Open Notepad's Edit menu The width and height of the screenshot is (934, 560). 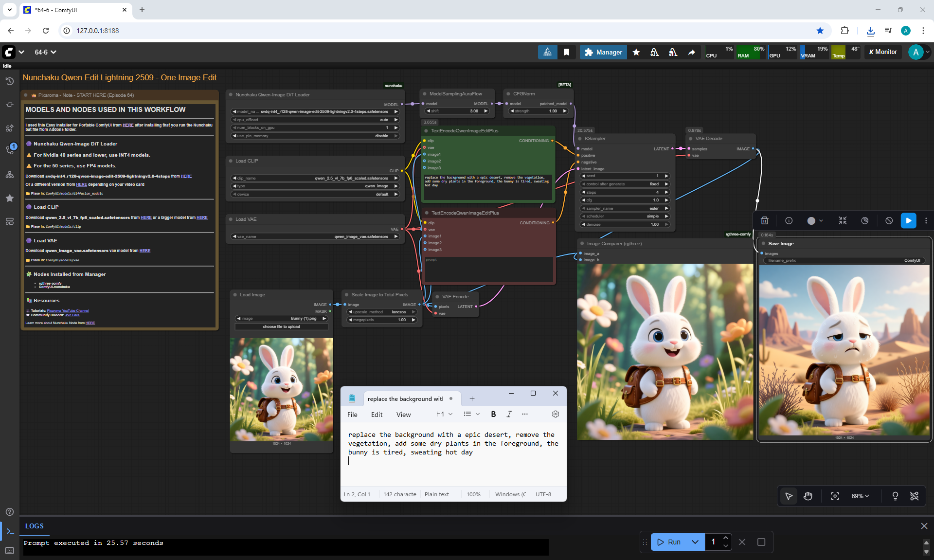pyautogui.click(x=377, y=415)
